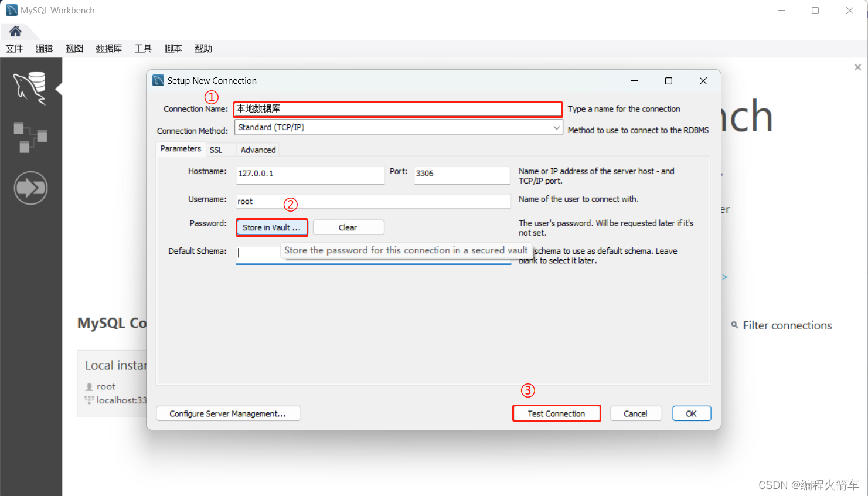Click the Connection Name input field
This screenshot has height=496, width=868.
(398, 109)
